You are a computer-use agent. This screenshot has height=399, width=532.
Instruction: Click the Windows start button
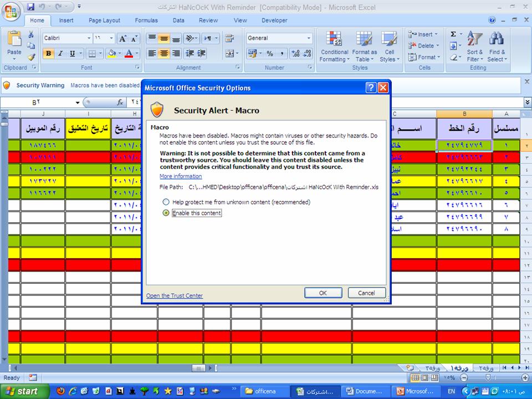click(x=24, y=391)
